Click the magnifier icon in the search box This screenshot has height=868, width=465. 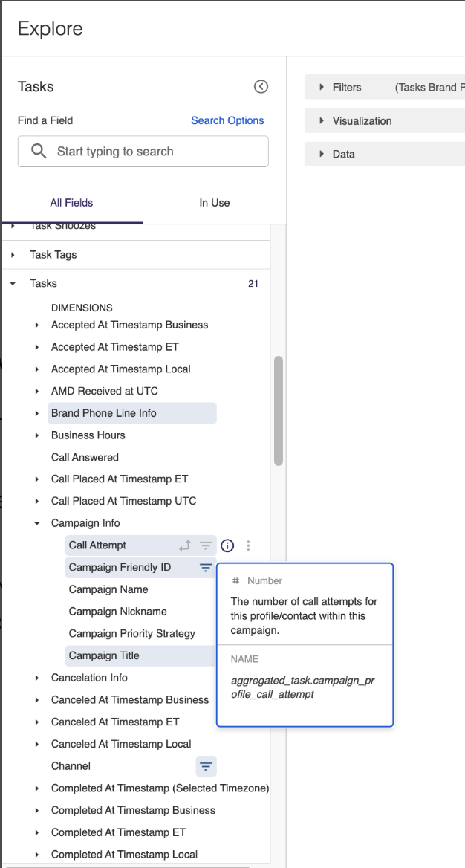(x=38, y=151)
